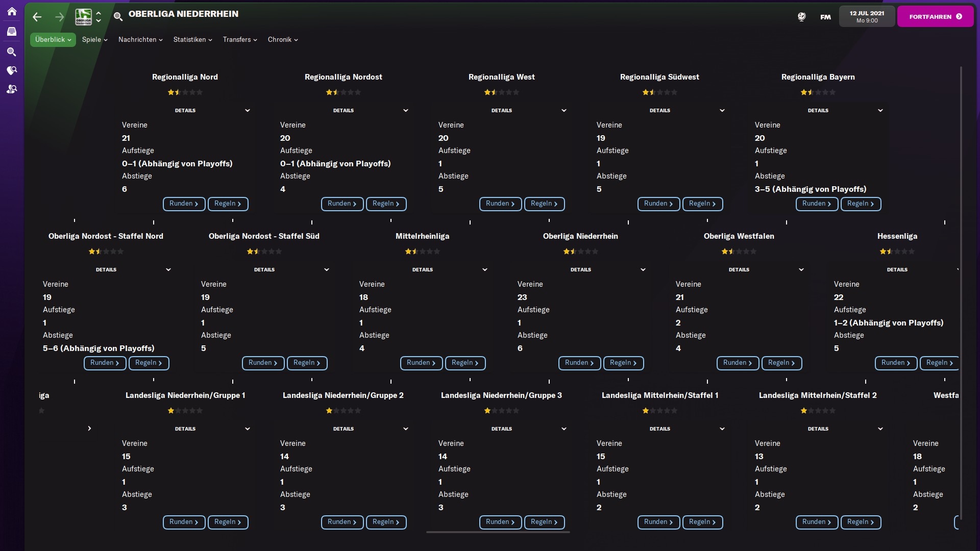Click the Hessenliga heading

897,236
